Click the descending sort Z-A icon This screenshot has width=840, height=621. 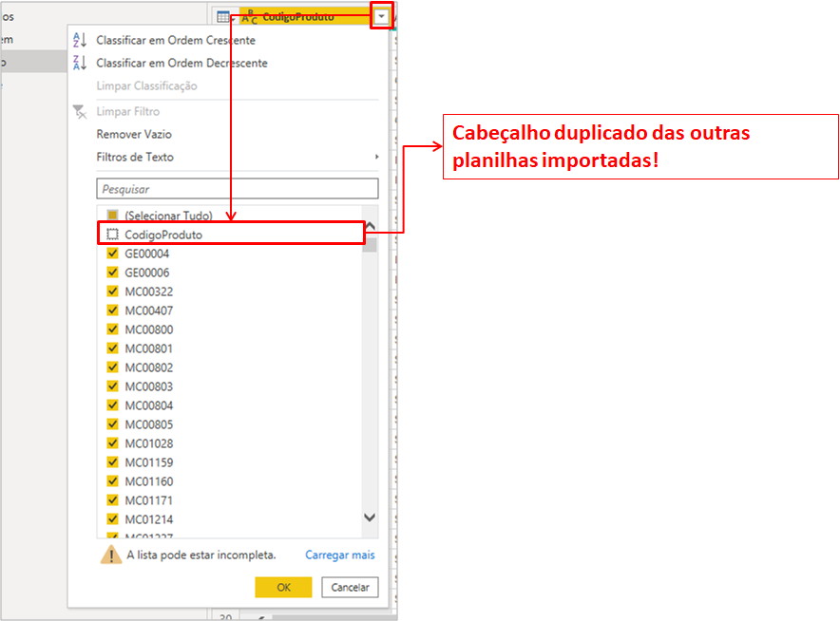(80, 63)
